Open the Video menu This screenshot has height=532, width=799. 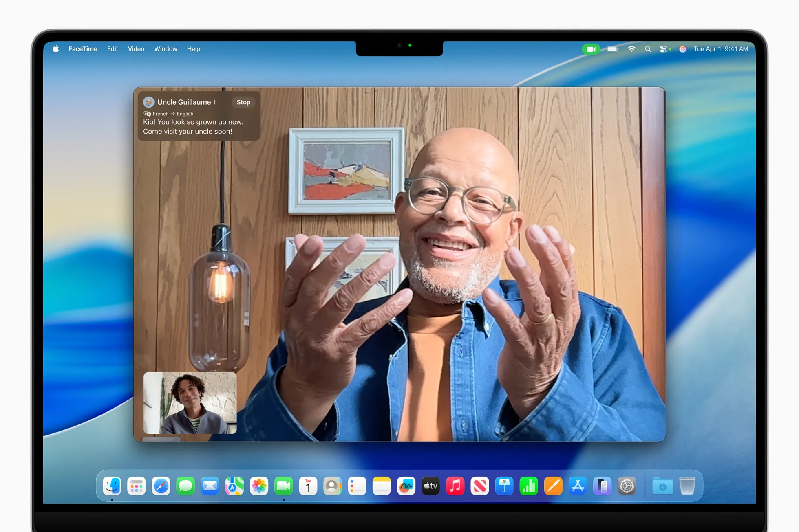[136, 48]
